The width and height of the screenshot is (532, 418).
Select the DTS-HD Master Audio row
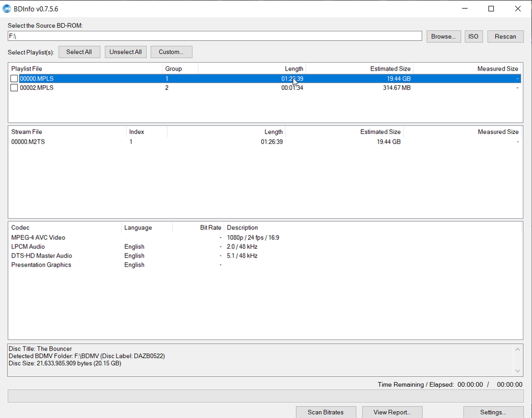pos(265,256)
